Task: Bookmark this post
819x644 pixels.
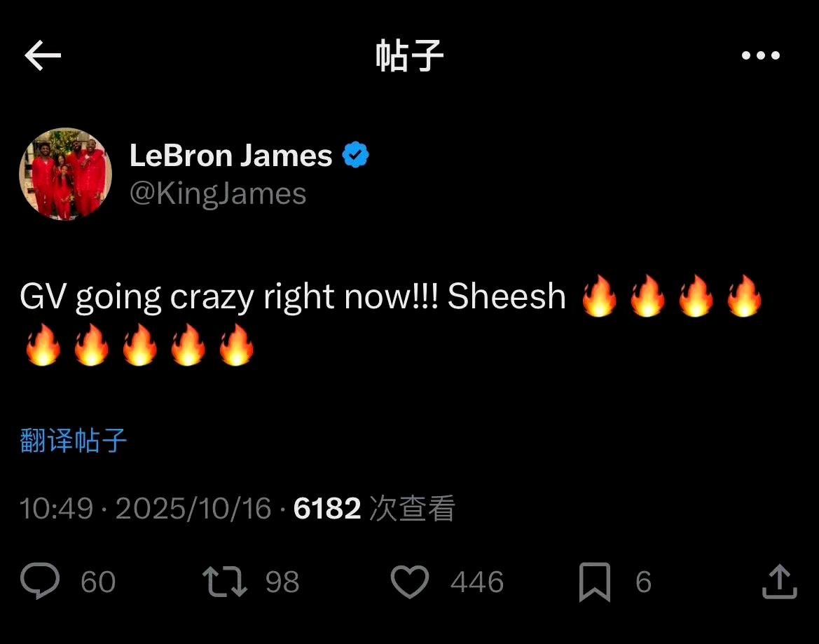Action: [595, 582]
